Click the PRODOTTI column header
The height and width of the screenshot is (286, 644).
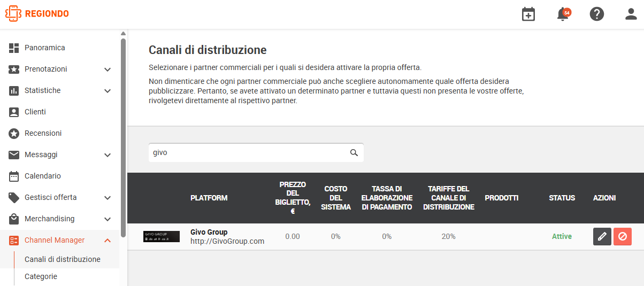[x=502, y=198]
